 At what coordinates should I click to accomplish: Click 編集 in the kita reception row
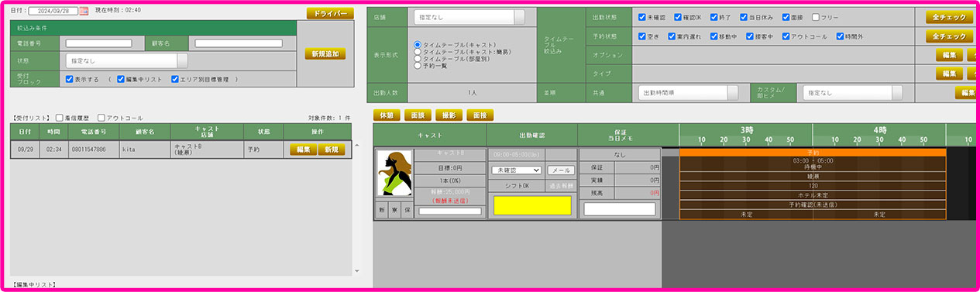[303, 149]
